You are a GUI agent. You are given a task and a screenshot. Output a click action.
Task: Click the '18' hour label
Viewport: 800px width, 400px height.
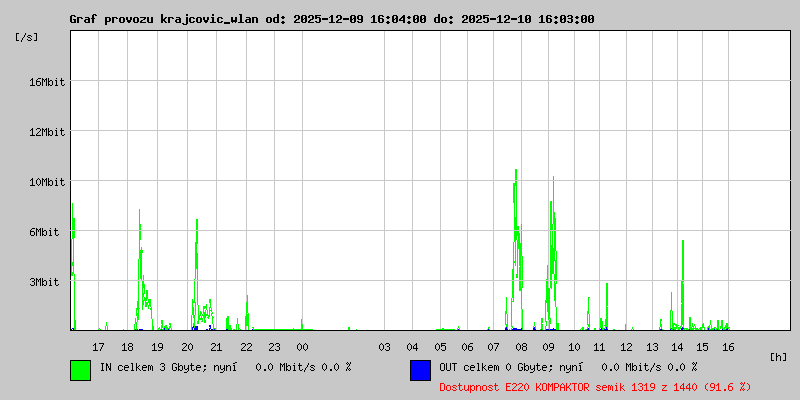point(127,347)
